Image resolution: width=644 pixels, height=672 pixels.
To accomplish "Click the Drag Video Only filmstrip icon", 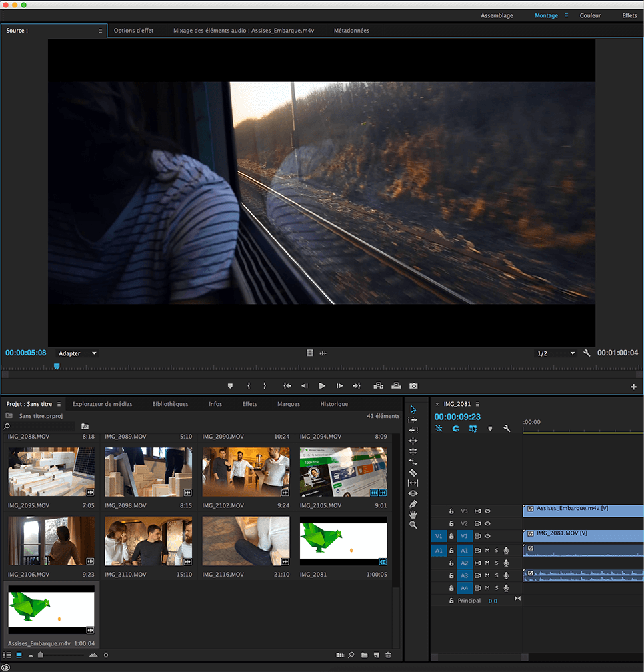I will pos(310,353).
